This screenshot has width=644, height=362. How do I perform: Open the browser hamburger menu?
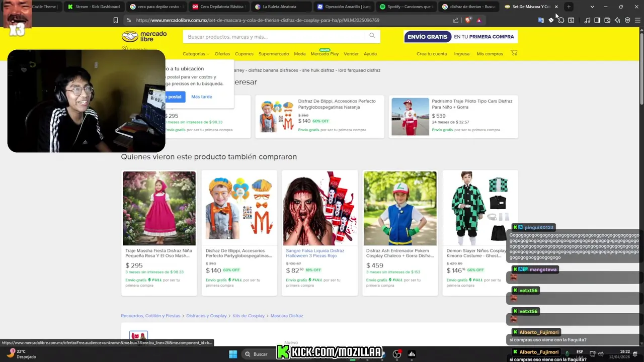click(x=637, y=20)
